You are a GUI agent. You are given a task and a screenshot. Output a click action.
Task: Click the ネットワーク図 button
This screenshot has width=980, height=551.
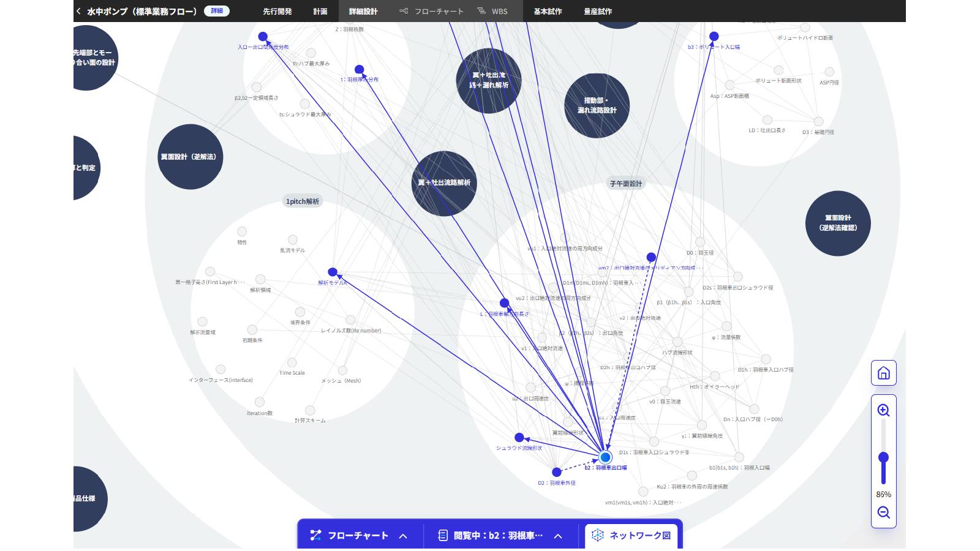click(x=631, y=536)
